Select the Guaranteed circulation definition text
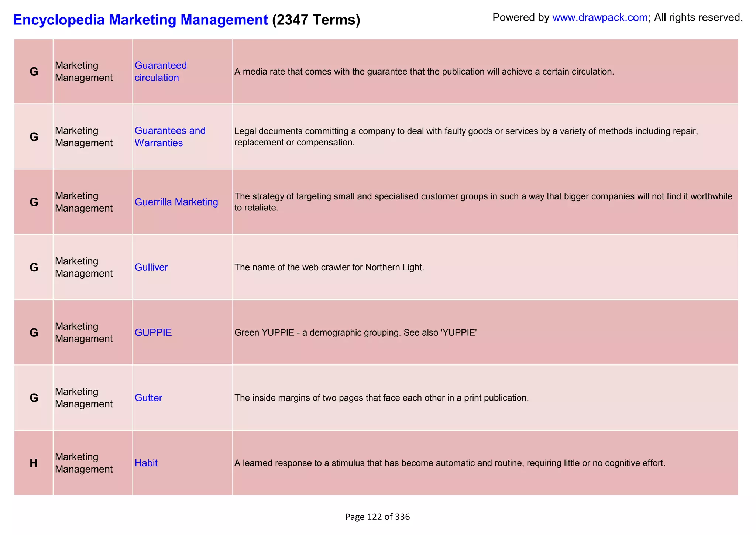The image size is (756, 535). (424, 72)
